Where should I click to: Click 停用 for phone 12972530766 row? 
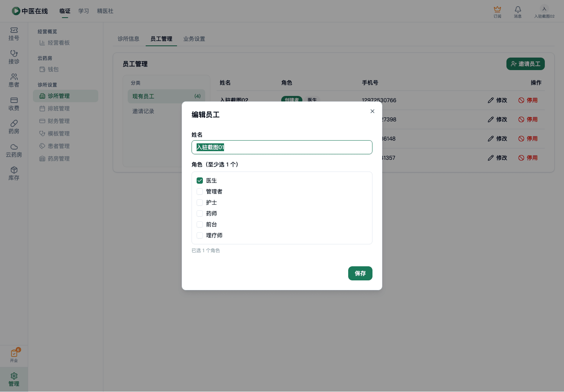click(528, 100)
